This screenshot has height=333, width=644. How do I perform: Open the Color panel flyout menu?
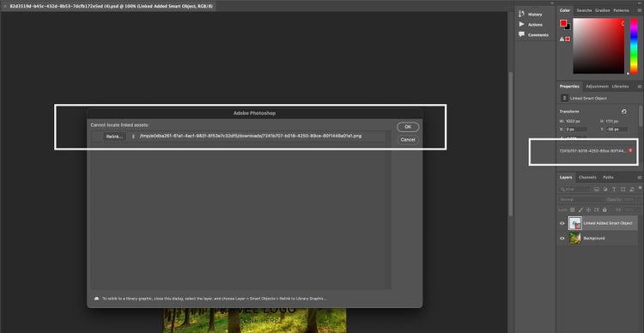(x=639, y=10)
